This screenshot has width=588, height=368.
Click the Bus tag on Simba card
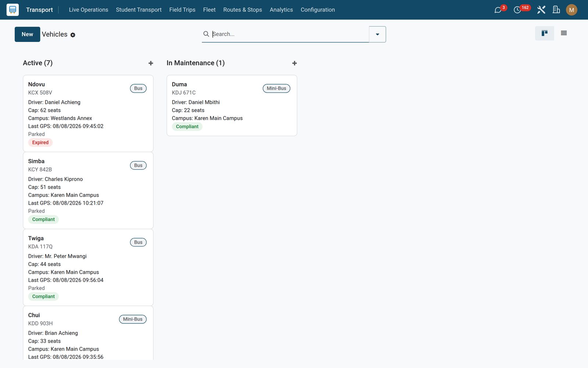138,165
